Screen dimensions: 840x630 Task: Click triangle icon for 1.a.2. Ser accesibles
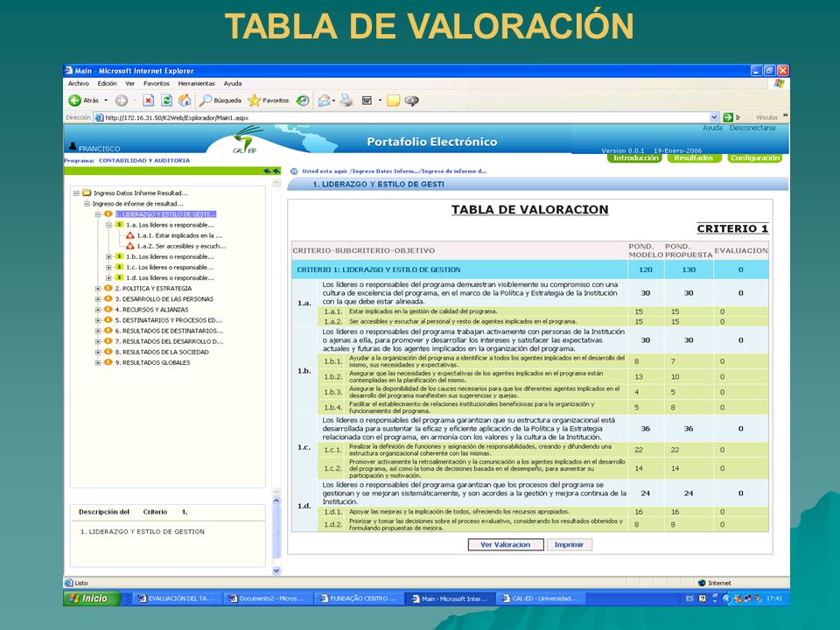pos(130,246)
